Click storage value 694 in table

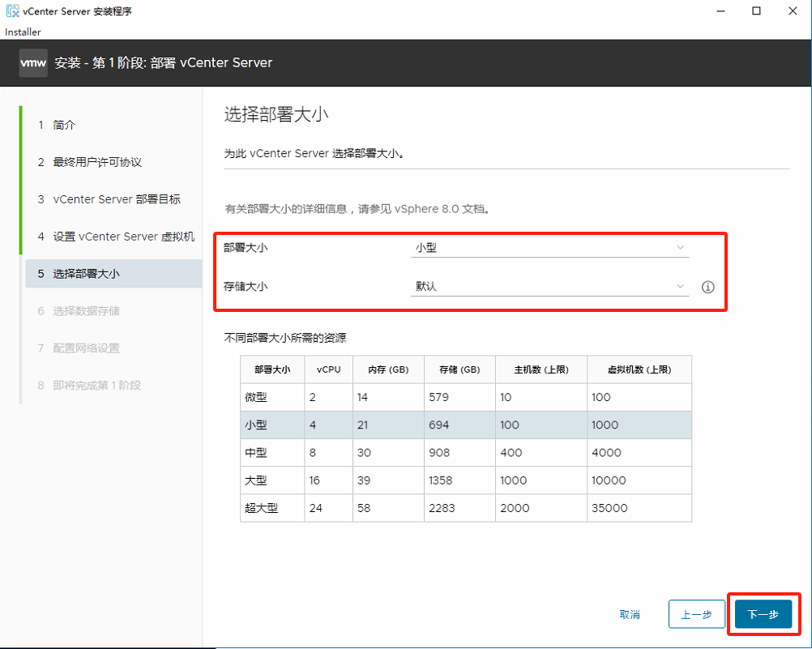point(438,425)
